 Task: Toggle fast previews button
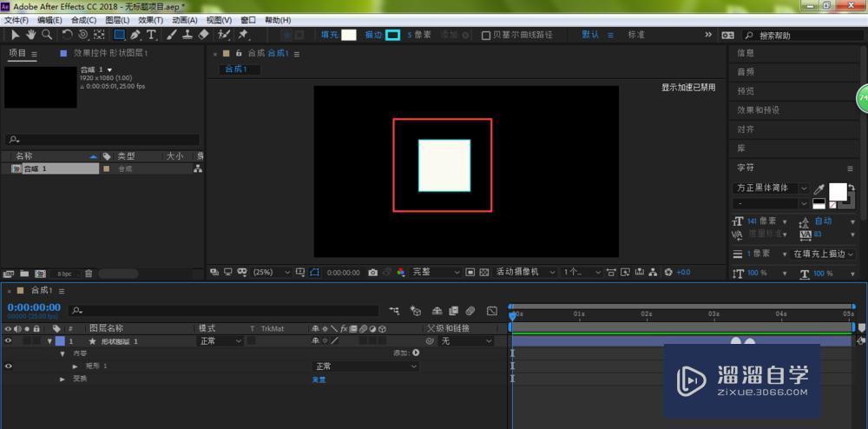625,273
